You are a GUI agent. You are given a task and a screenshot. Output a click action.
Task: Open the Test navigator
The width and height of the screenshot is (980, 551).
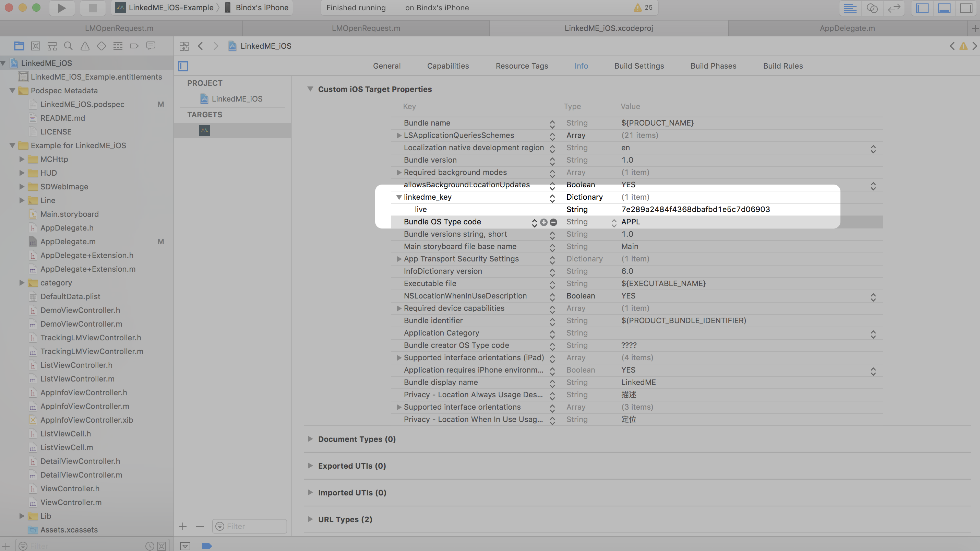[x=101, y=46]
